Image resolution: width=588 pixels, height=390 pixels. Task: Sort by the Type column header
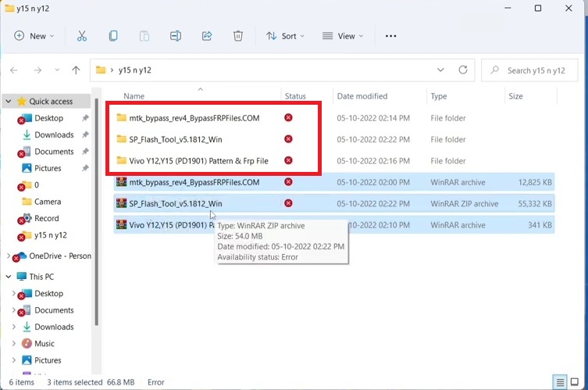pyautogui.click(x=438, y=96)
